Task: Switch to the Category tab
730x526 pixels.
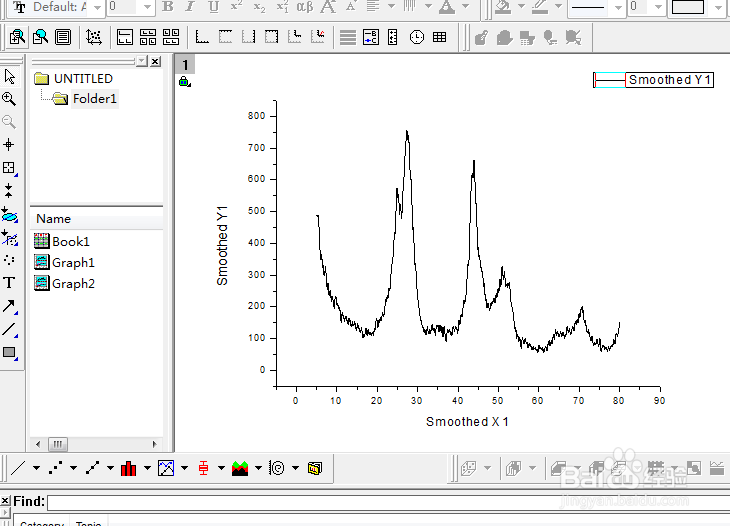Action: pyautogui.click(x=42, y=522)
